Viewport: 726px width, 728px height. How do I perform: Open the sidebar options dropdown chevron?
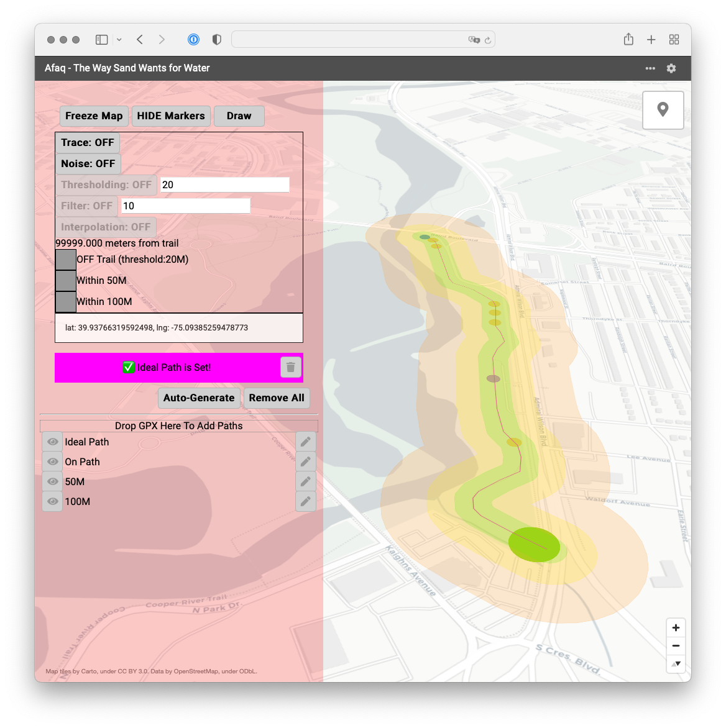point(119,40)
